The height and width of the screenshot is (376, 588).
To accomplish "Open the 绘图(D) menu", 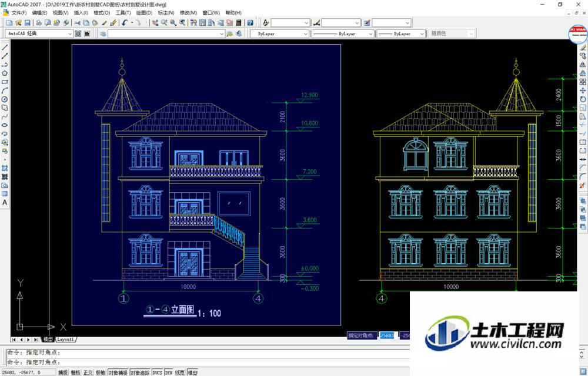I will (x=144, y=13).
